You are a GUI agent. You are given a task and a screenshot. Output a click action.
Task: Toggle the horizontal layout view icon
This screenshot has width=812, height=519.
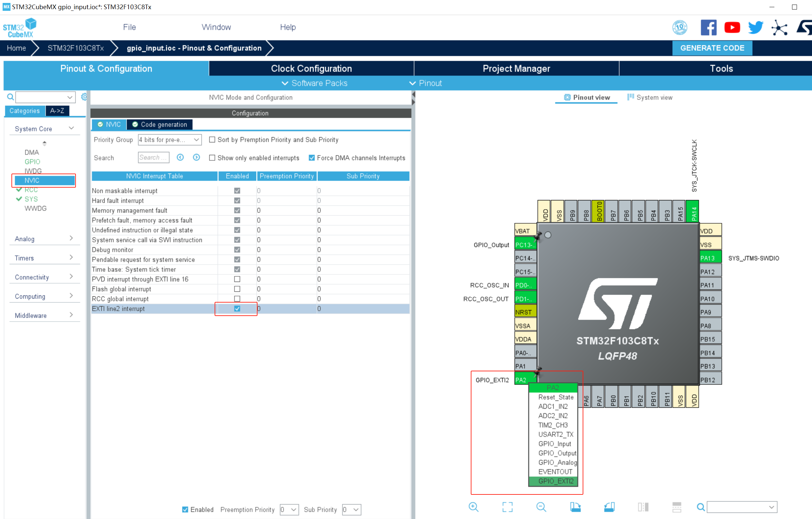click(677, 507)
